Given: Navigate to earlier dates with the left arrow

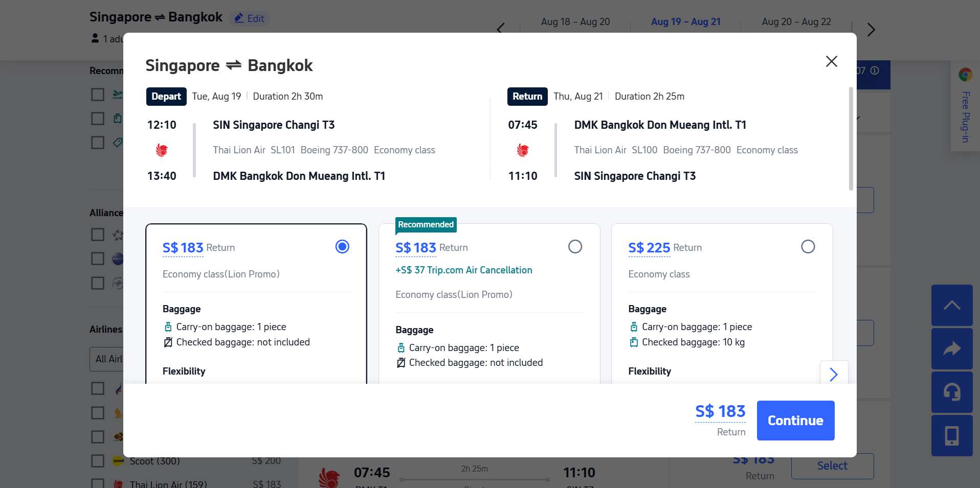Looking at the screenshot, I should (500, 29).
